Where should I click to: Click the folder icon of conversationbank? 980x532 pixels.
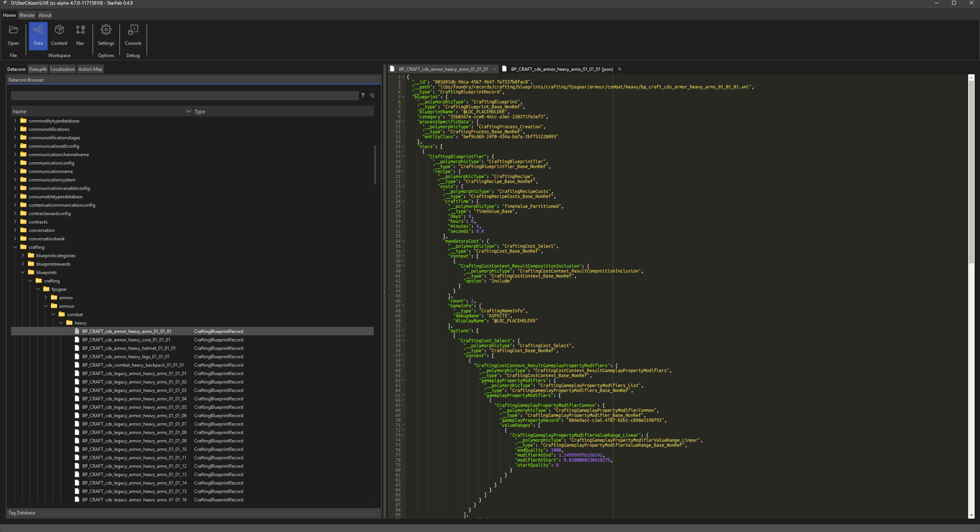pyautogui.click(x=23, y=239)
